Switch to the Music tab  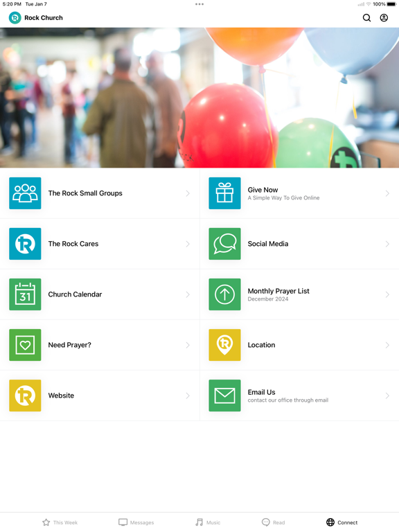point(208,522)
